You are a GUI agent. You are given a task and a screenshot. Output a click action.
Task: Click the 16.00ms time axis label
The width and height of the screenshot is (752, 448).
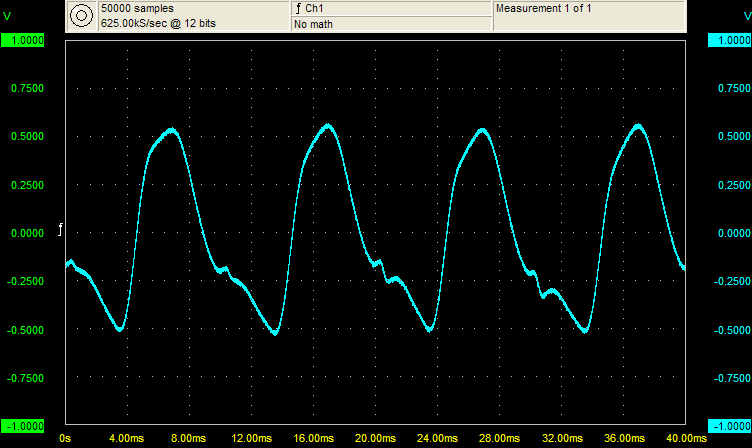point(314,438)
